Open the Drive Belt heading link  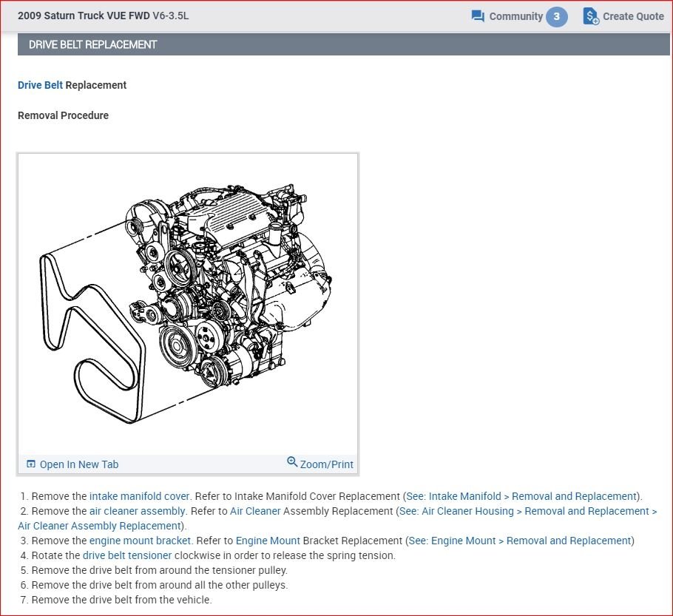pyautogui.click(x=41, y=85)
